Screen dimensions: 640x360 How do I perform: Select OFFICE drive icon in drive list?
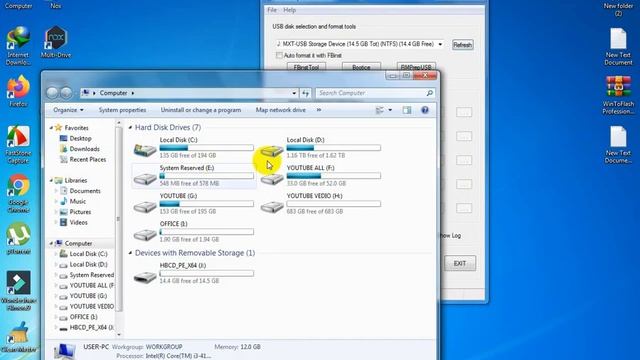click(x=145, y=234)
